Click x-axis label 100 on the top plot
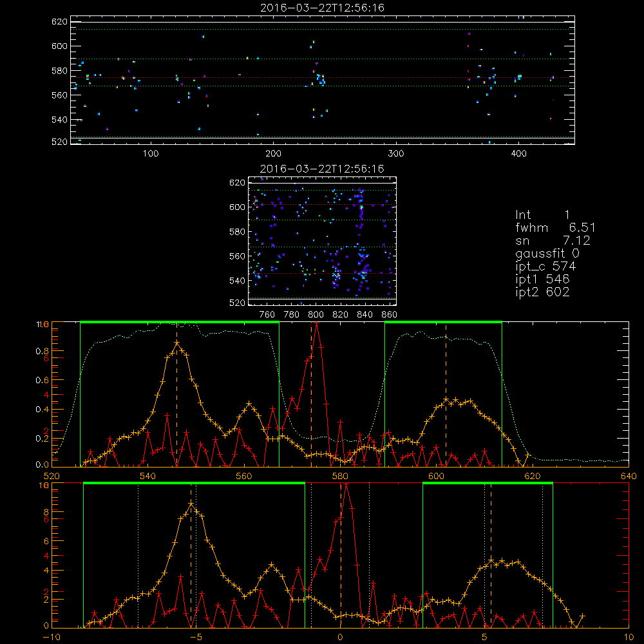644x644 pixels. (150, 154)
